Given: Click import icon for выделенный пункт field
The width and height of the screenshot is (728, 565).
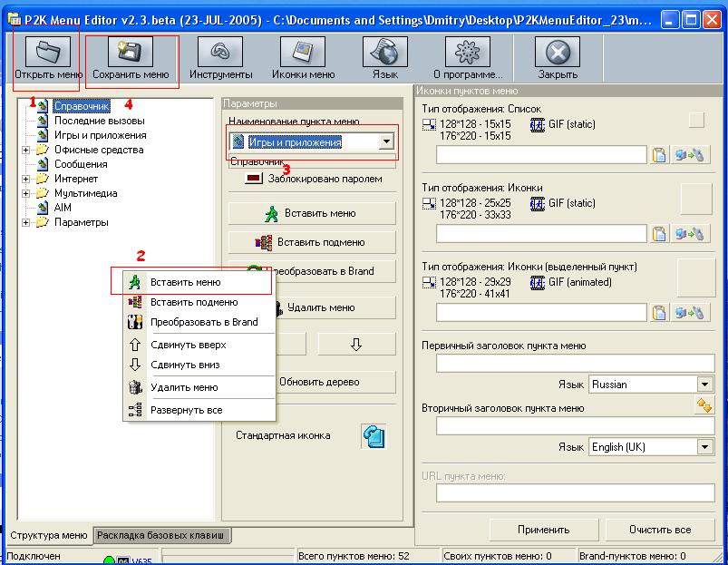Looking at the screenshot, I should [690, 313].
